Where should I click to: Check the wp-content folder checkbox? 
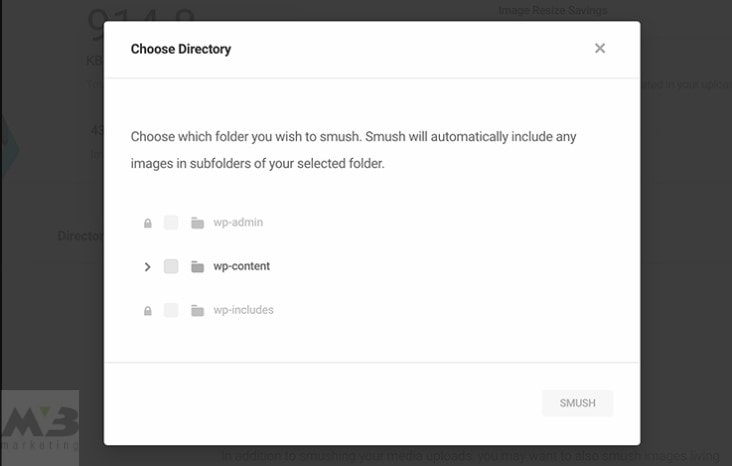point(171,267)
